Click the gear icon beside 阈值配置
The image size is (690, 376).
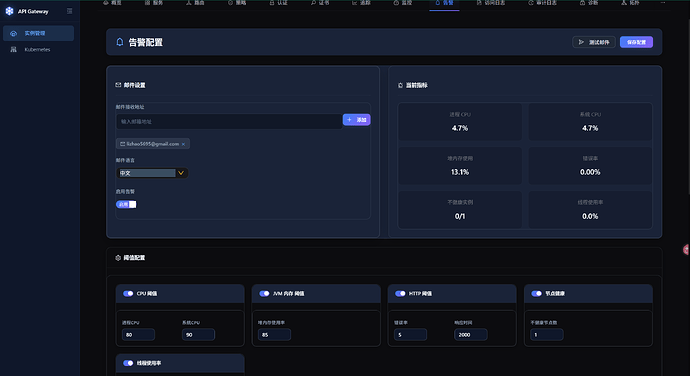(x=118, y=258)
